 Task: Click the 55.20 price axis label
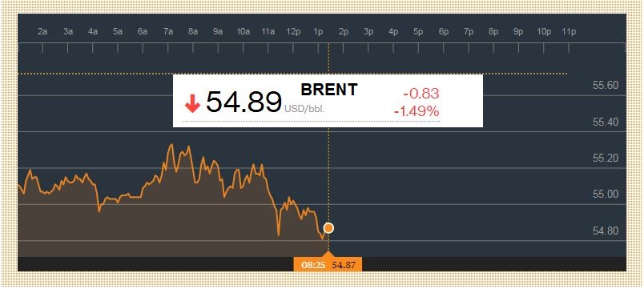click(606, 158)
